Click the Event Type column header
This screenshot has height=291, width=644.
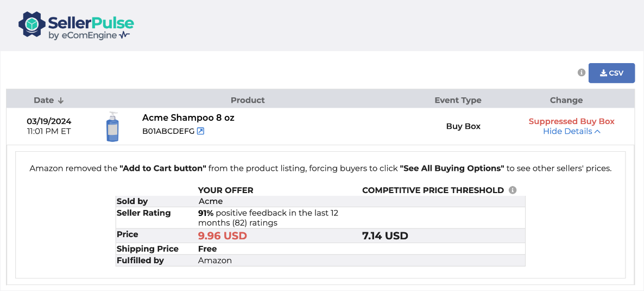tap(458, 100)
